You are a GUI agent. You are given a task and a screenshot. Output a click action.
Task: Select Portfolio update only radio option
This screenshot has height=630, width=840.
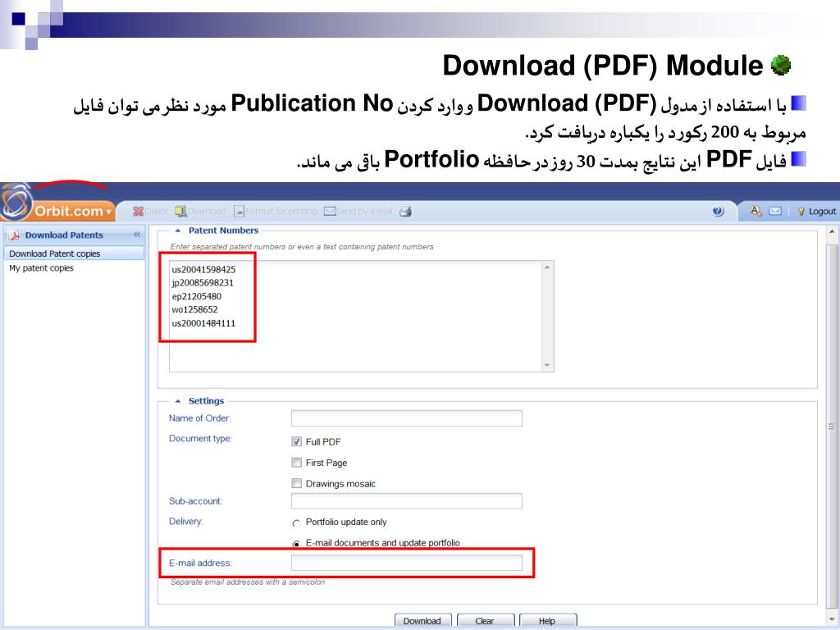[x=295, y=523]
